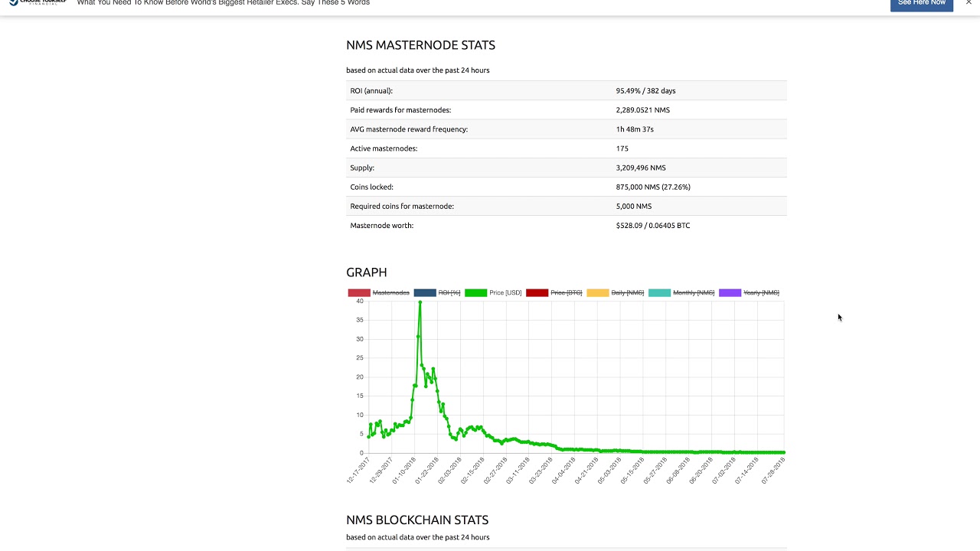The height and width of the screenshot is (551, 980).
Task: Select the 3,209,496 NMS supply value
Action: tap(641, 168)
